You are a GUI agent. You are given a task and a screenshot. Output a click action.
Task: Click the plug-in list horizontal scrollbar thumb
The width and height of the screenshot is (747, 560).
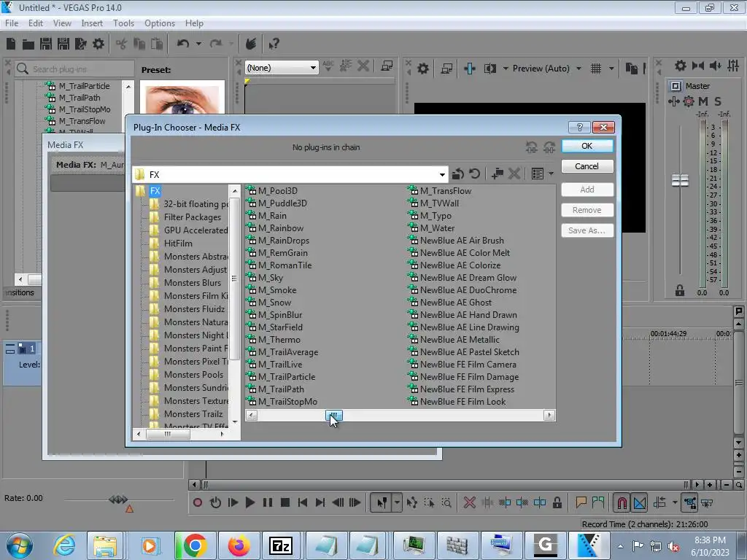click(x=334, y=415)
